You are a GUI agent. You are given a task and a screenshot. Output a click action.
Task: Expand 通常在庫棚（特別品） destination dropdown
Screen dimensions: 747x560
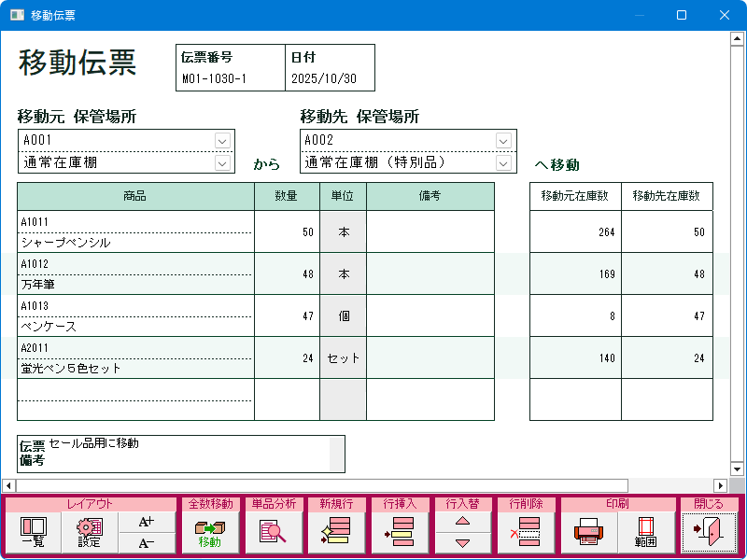pos(504,162)
